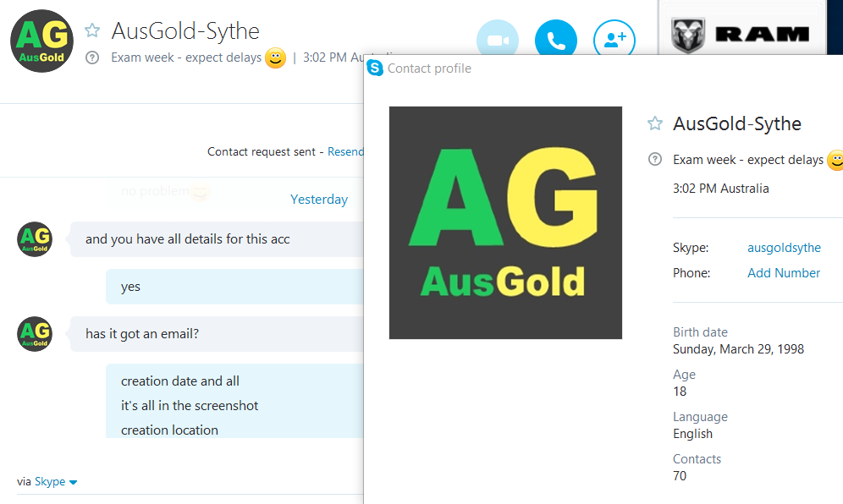
Task: Open the ausgoldsythe Skype name link
Action: tap(784, 248)
